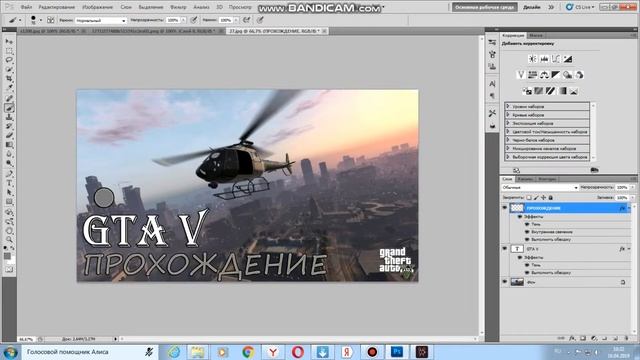The width and height of the screenshot is (640, 360).
Task: Collapse effects of ПРОХОЖДЕНИЕ layer
Action: click(629, 208)
